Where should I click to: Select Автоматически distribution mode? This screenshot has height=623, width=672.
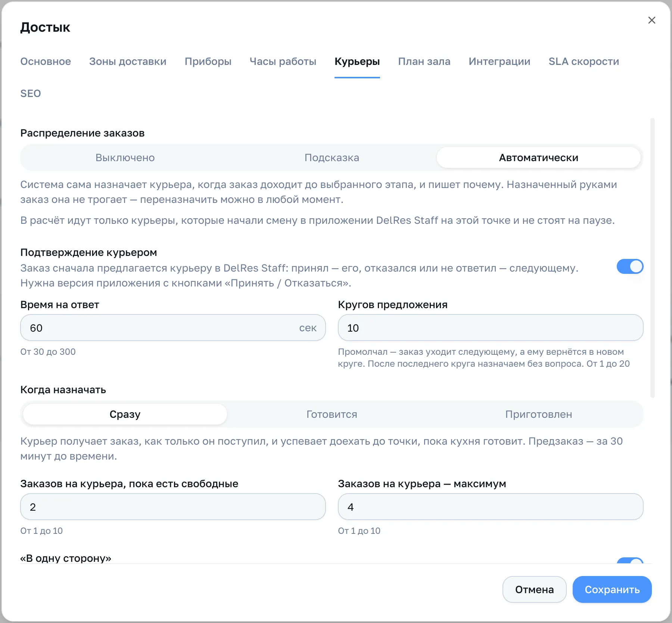pos(539,157)
